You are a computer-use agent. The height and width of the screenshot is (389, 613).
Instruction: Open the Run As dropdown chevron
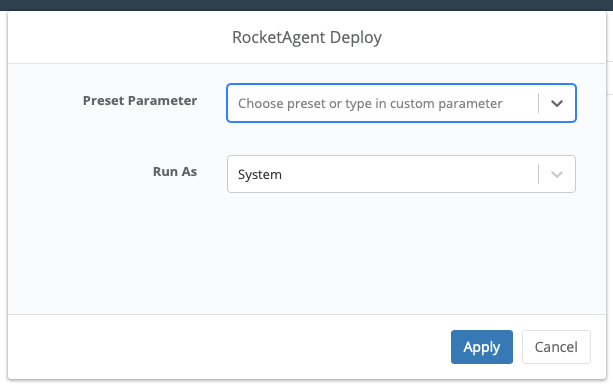click(x=557, y=174)
